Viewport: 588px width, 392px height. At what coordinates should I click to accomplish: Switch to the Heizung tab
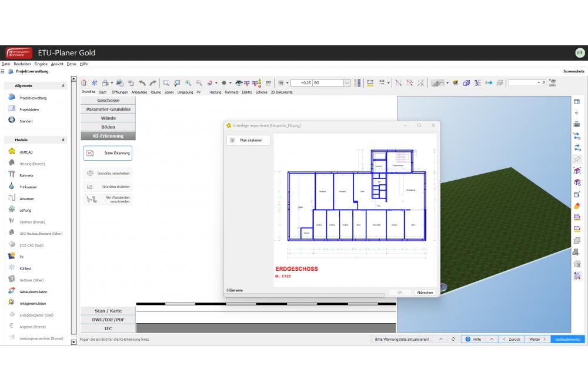click(x=215, y=92)
